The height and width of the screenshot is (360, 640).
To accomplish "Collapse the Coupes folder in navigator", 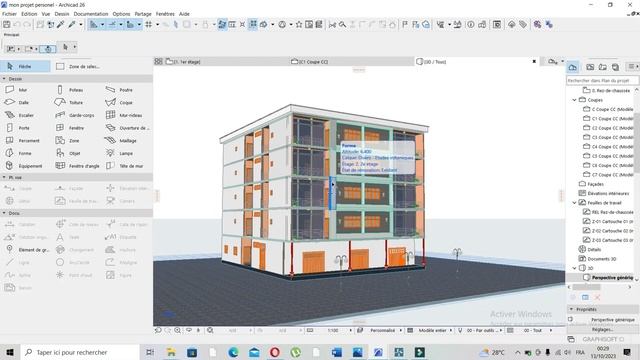I will (574, 100).
